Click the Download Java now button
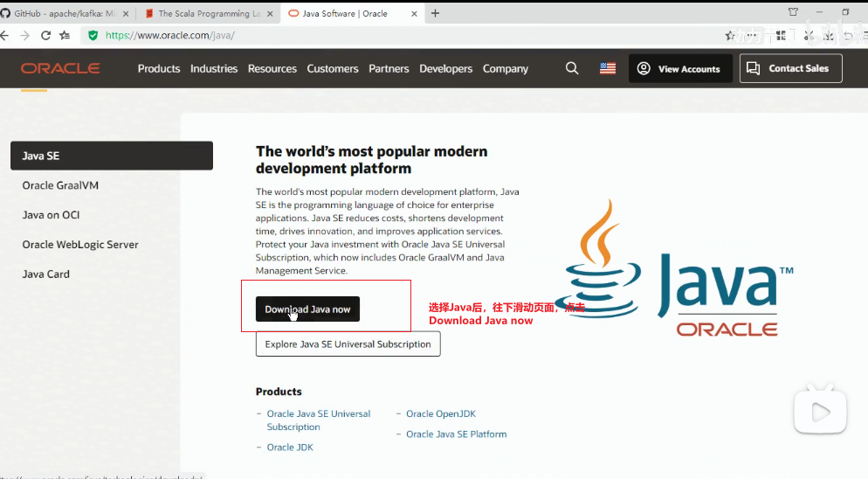The image size is (868, 479). 307,309
